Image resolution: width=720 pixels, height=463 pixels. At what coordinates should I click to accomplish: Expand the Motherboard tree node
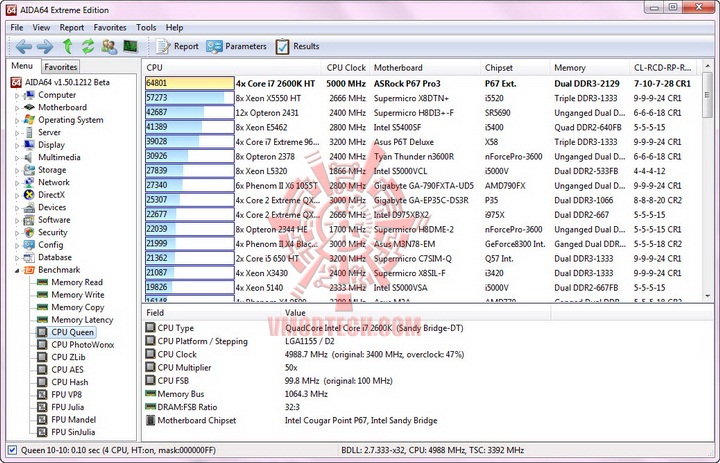(x=17, y=108)
